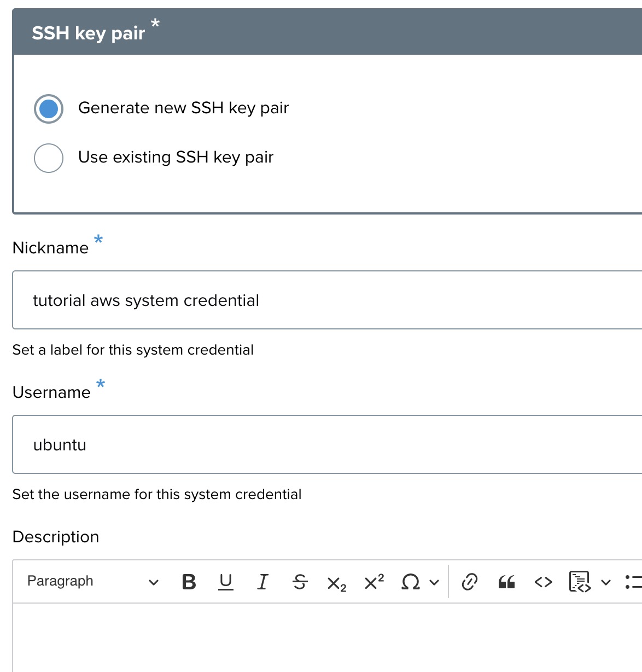
Task: Click the Nickname input field
Action: pos(327,300)
